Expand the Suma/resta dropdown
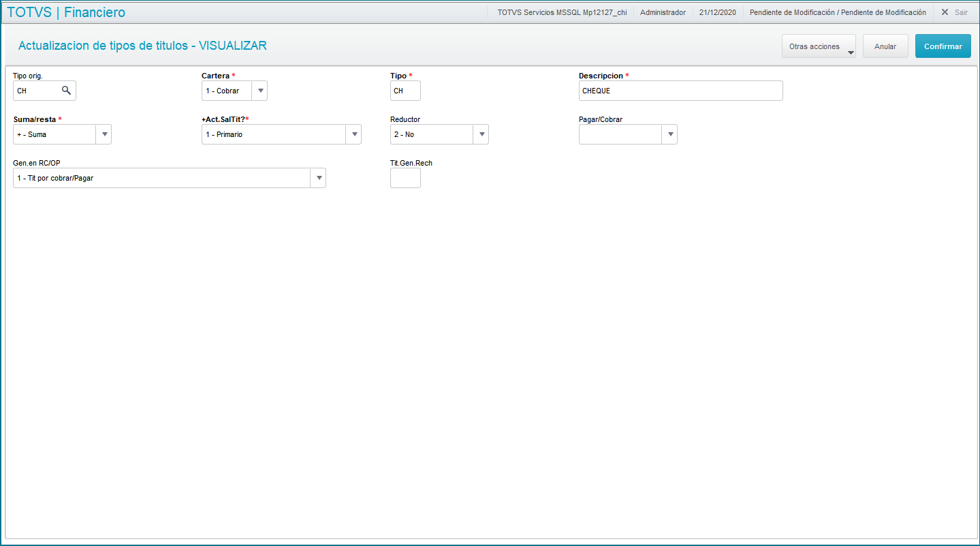This screenshot has width=980, height=546. tap(104, 134)
